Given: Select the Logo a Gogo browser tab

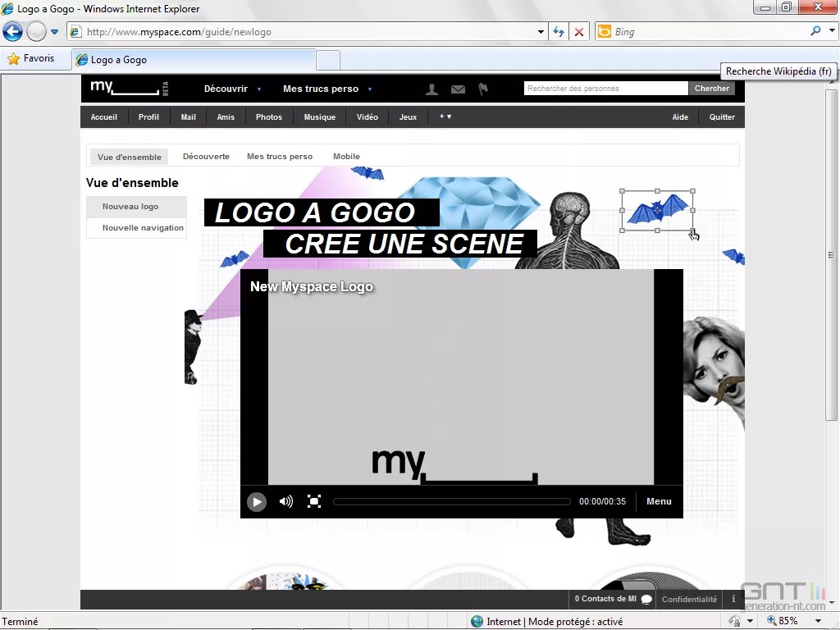Looking at the screenshot, I should [194, 59].
